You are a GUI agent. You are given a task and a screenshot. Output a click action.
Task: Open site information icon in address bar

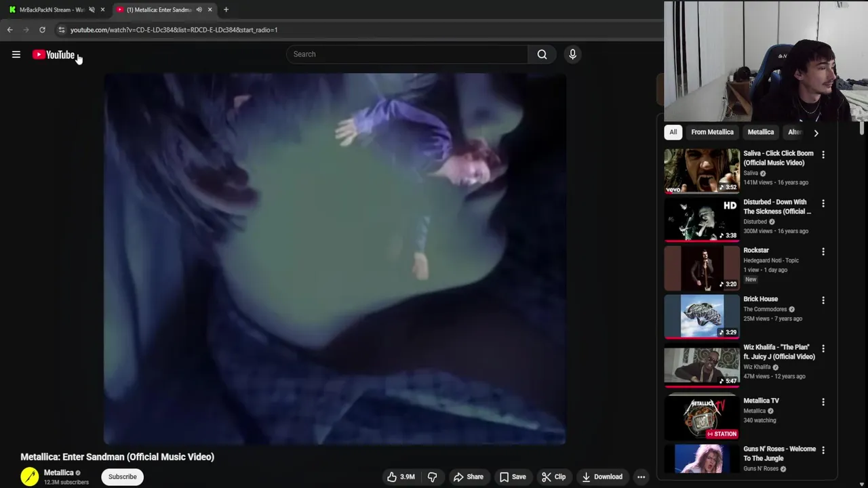61,30
